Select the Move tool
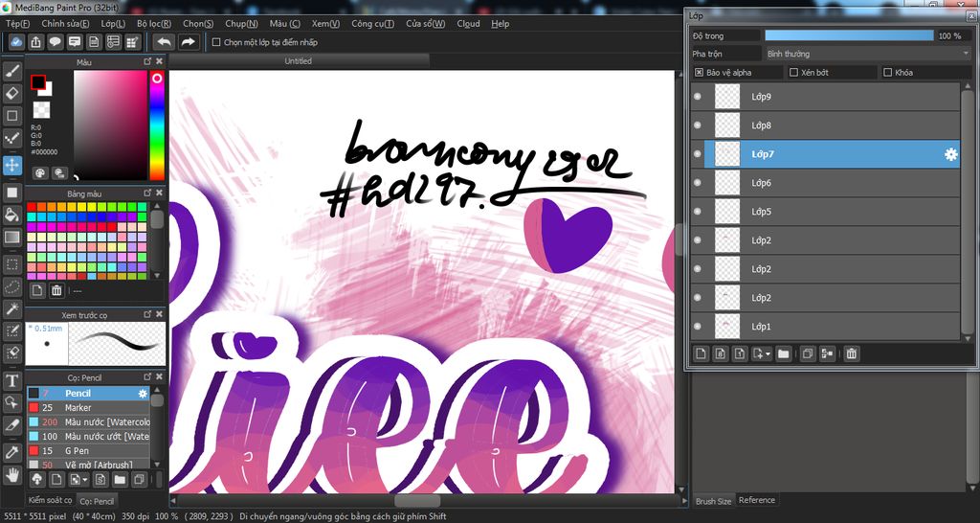Viewport: 980px width, 523px height. click(x=11, y=165)
